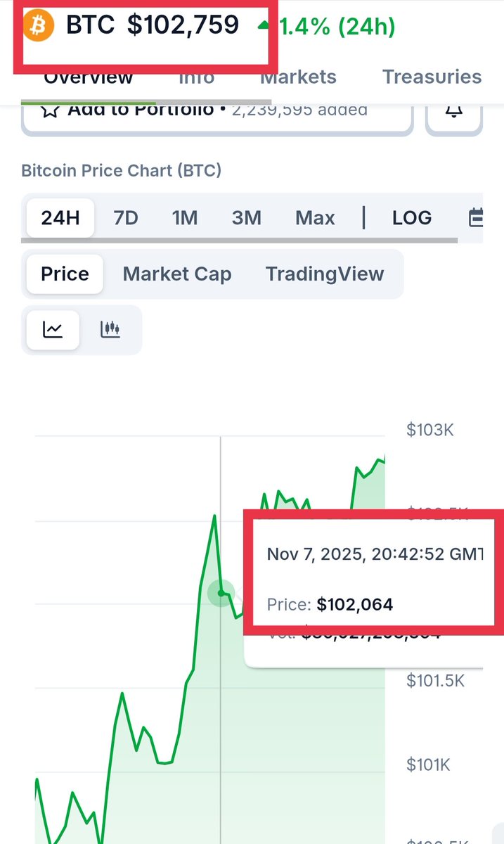This screenshot has width=504, height=844.
Task: Select the 1M time range
Action: pyautogui.click(x=185, y=217)
